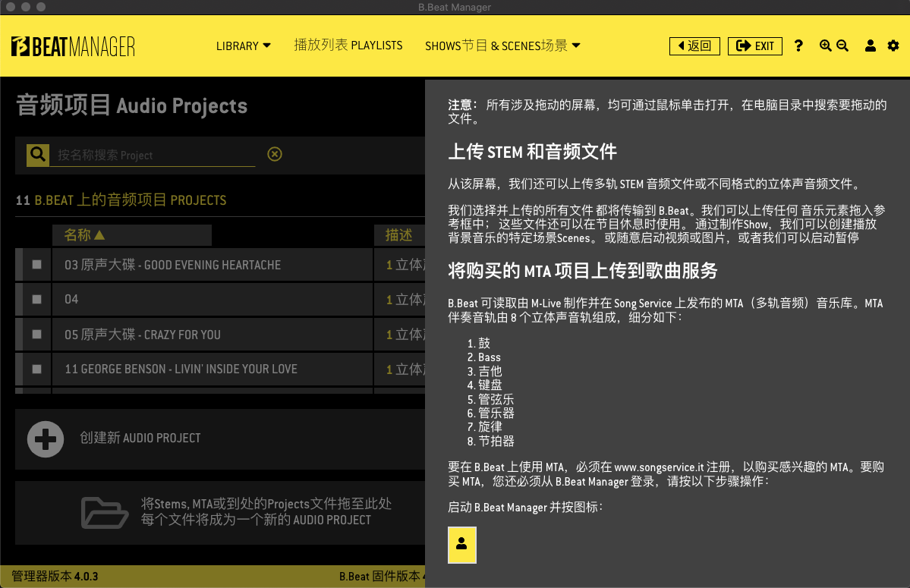Open the help question mark icon
Viewport: 910px width, 588px height.
tap(798, 46)
